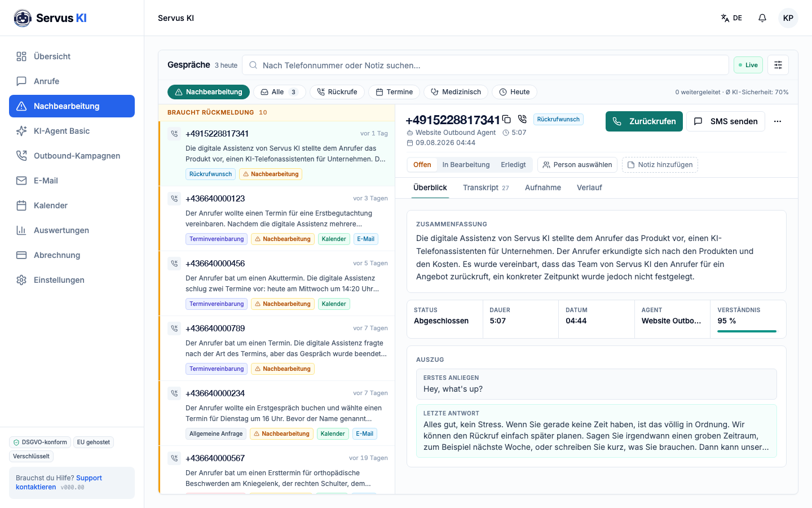Set status to In Bearbeitung
812x508 pixels.
(466, 165)
